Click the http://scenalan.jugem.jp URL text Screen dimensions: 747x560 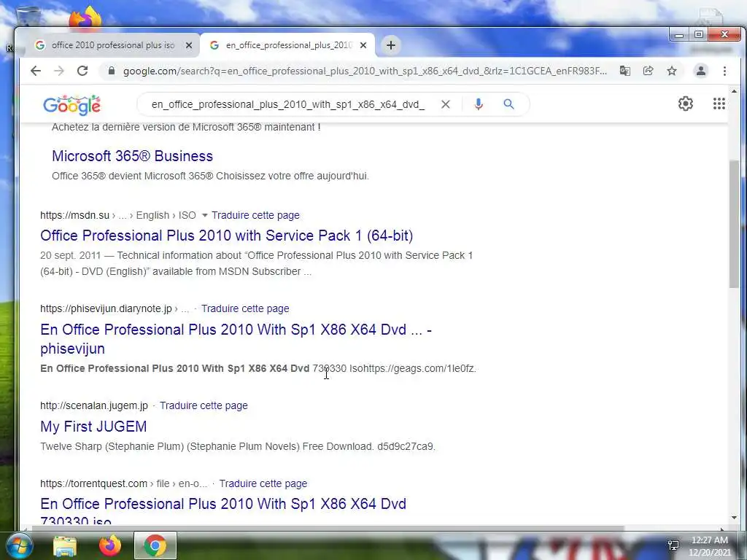click(x=94, y=405)
